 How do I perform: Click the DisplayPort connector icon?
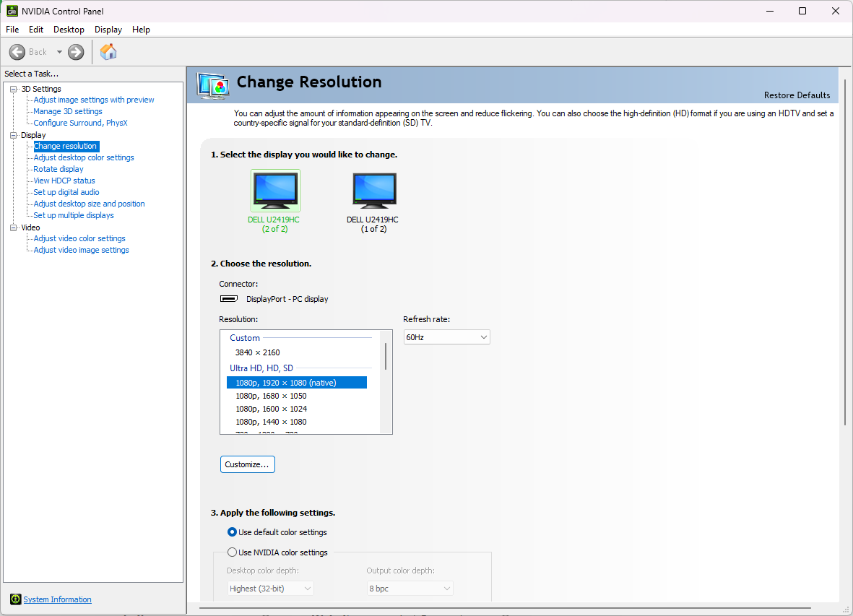[228, 298]
